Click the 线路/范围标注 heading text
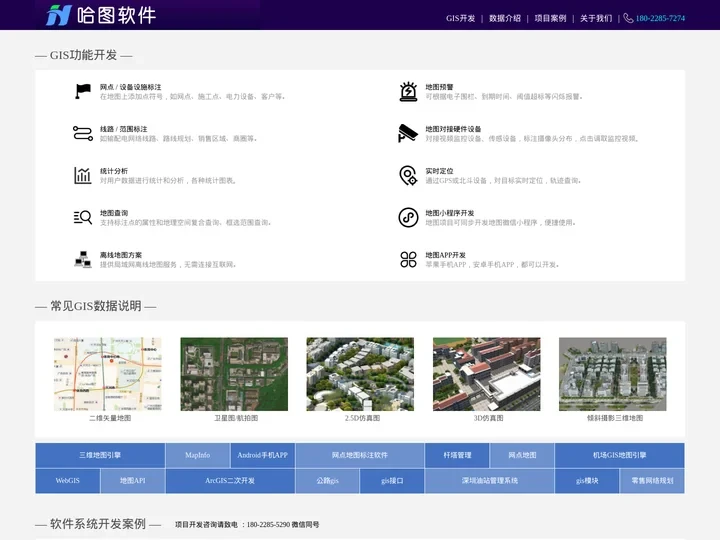Viewport: 720px width, 540px height. (124, 129)
